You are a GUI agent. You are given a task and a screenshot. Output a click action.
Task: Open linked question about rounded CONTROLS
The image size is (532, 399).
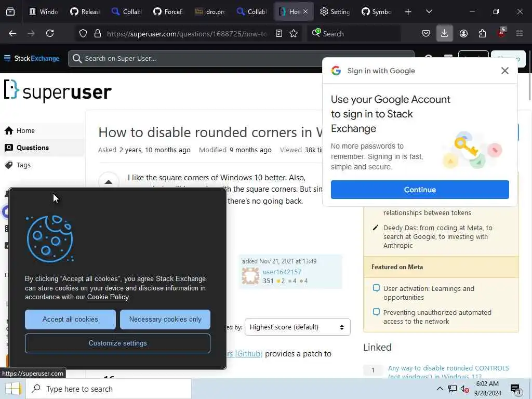448,372
